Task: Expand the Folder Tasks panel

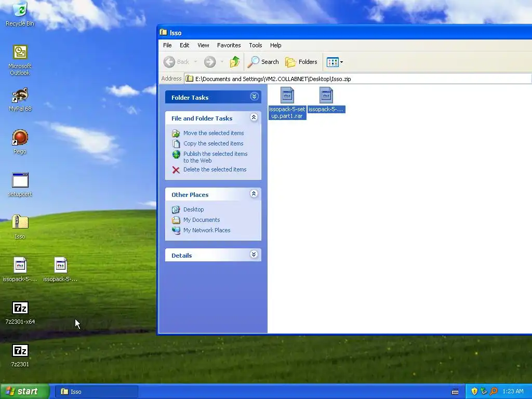Action: click(x=254, y=97)
